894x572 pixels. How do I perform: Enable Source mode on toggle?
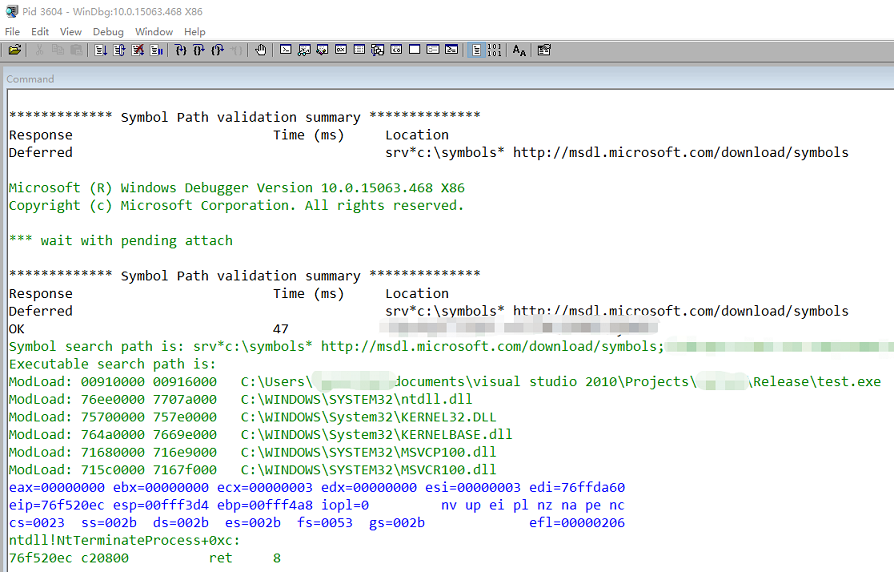tap(476, 50)
